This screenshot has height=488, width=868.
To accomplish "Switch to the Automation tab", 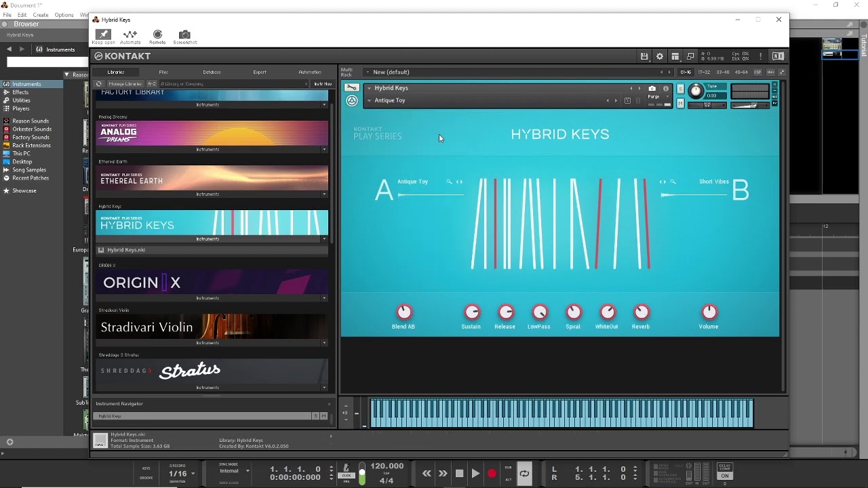I will [x=310, y=72].
